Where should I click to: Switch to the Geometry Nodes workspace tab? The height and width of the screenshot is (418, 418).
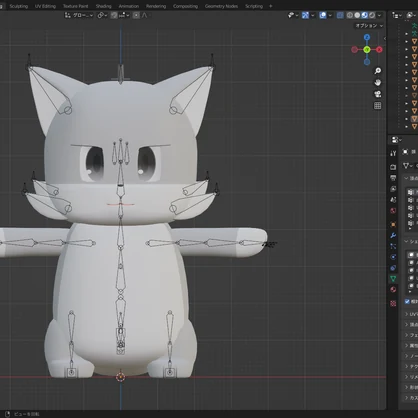[x=221, y=6]
